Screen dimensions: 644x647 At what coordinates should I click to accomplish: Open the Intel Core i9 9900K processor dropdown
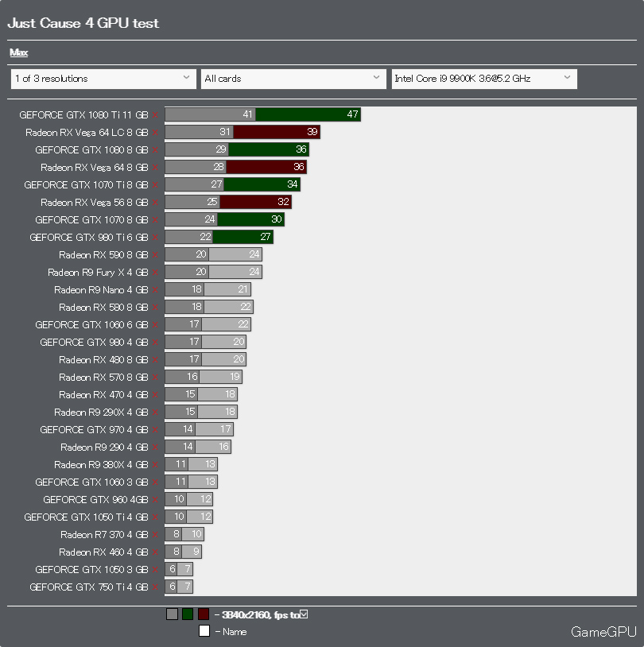[x=483, y=79]
